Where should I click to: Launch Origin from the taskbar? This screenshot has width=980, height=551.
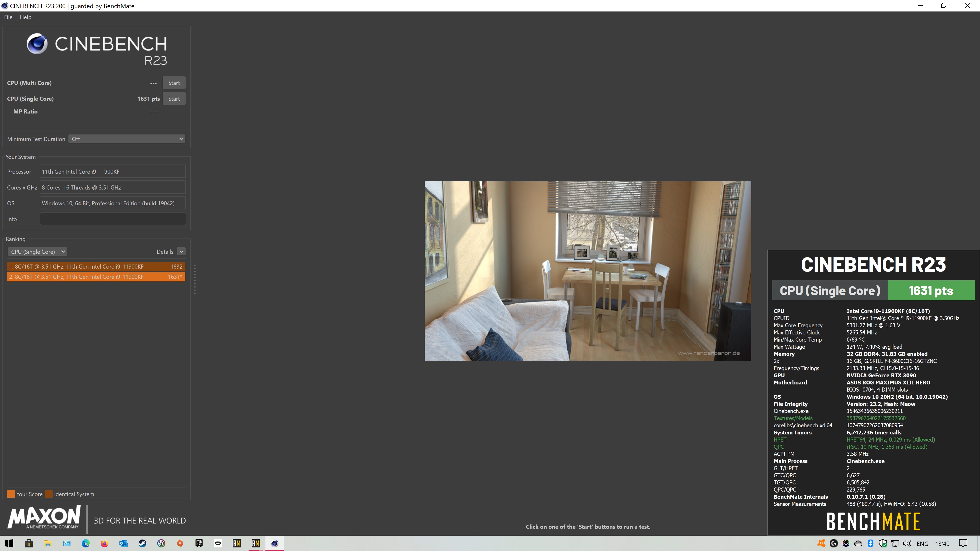180,543
